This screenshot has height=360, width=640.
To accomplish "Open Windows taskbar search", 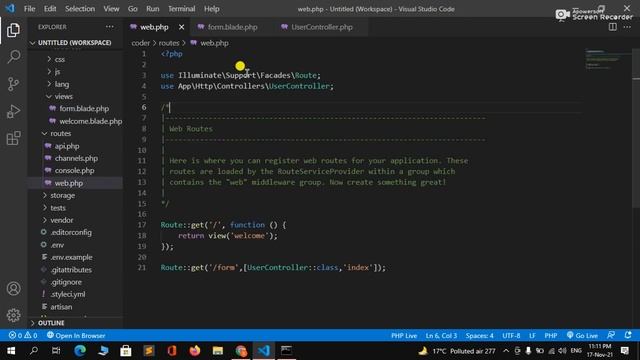I will 34,351.
